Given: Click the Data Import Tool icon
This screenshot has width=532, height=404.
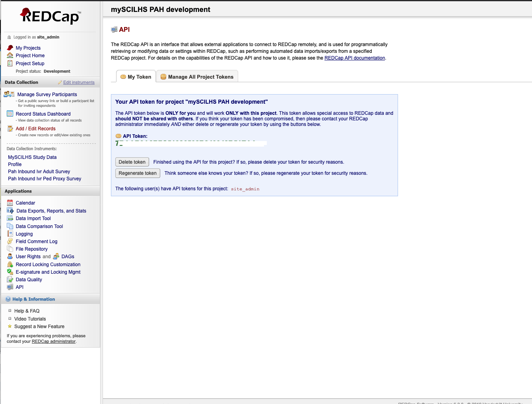Looking at the screenshot, I should (10, 218).
